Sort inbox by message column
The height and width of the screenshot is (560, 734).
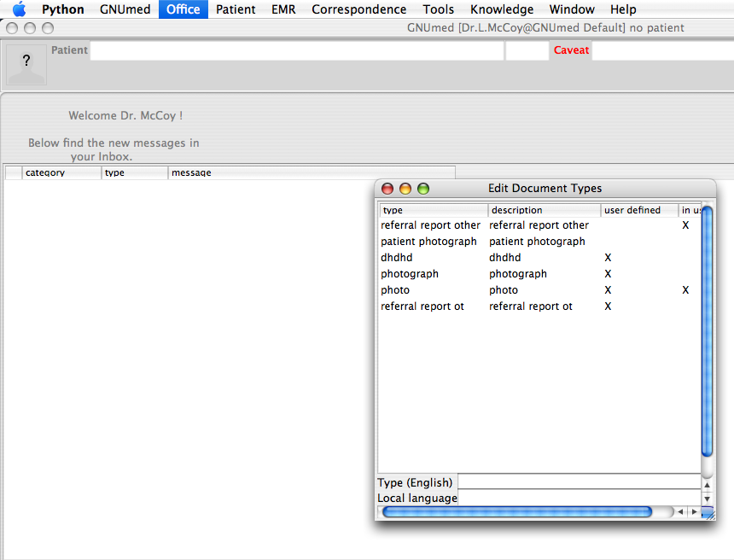pos(312,172)
